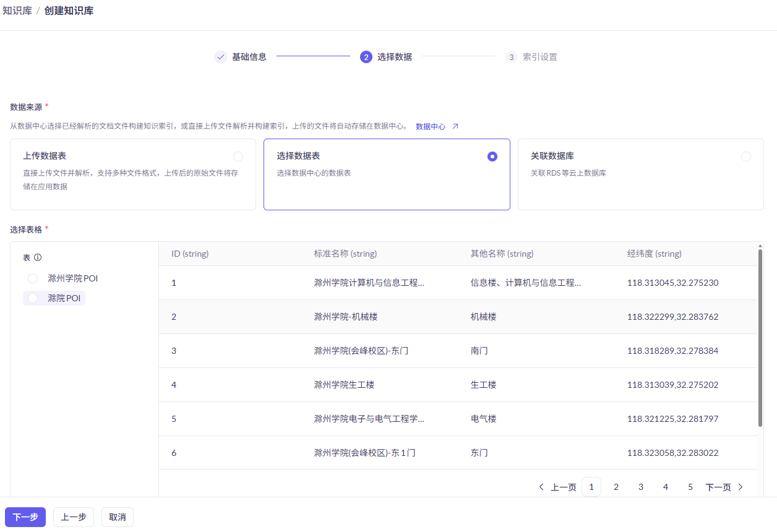Click the 取消 button
Viewport: 777px width, 532px height.
117,517
